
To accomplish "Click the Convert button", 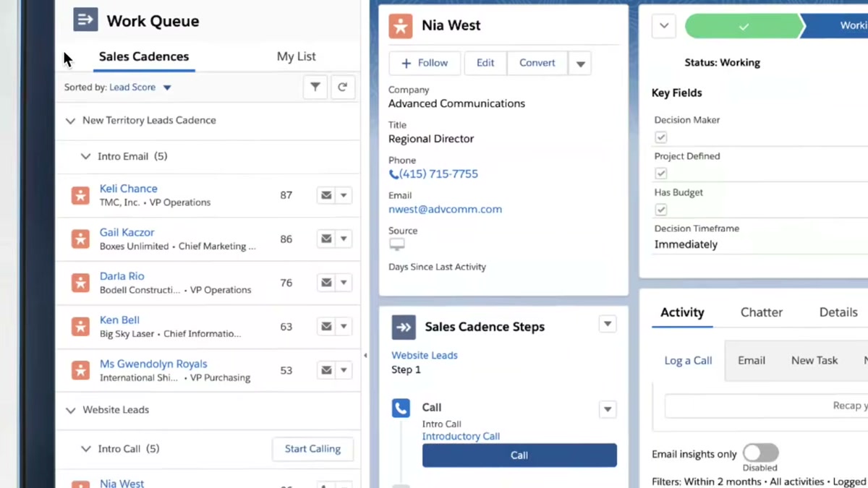I will [x=537, y=63].
